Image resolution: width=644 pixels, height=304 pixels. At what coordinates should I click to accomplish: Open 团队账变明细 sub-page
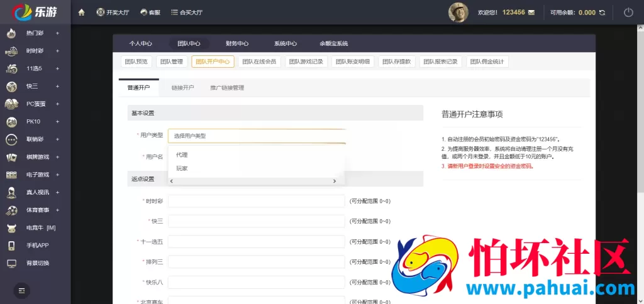pos(353,62)
